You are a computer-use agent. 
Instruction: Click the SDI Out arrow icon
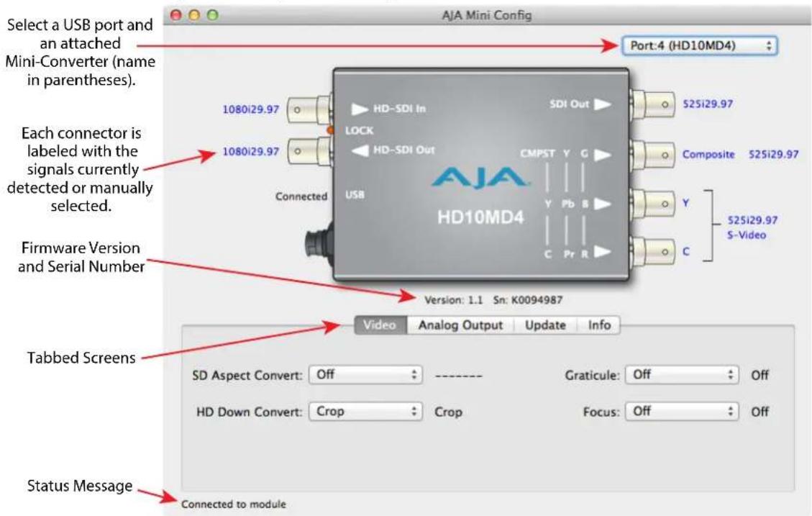point(602,104)
